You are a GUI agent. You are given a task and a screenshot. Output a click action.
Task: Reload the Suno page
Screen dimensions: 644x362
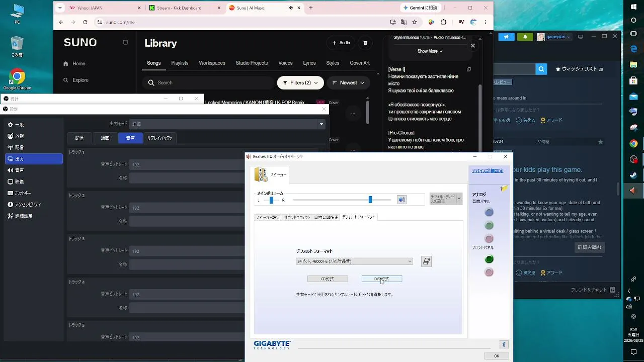pos(85,22)
